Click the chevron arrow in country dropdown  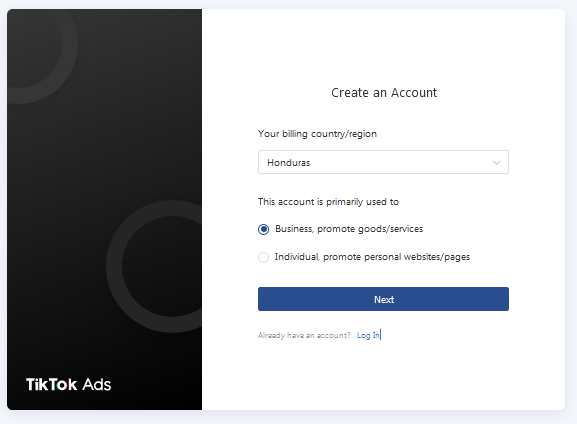click(496, 162)
